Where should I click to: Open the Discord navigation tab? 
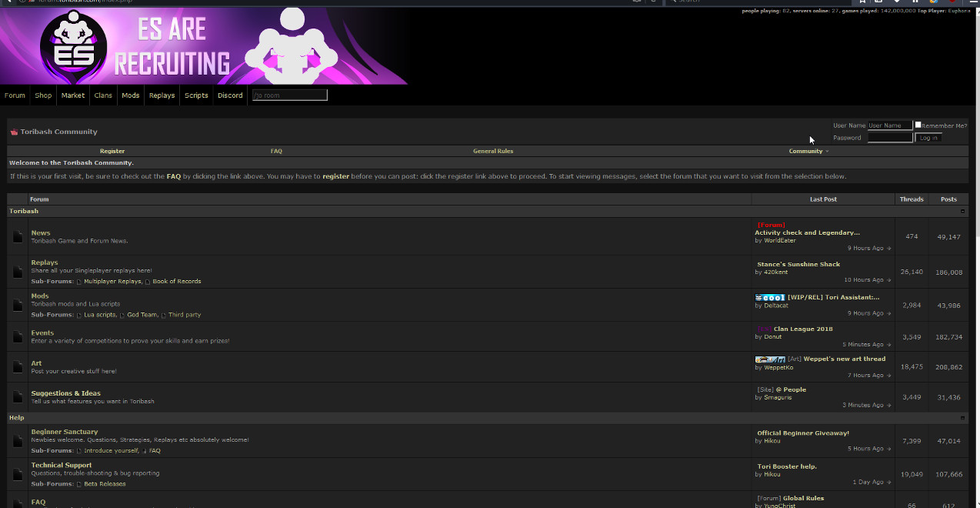click(230, 95)
